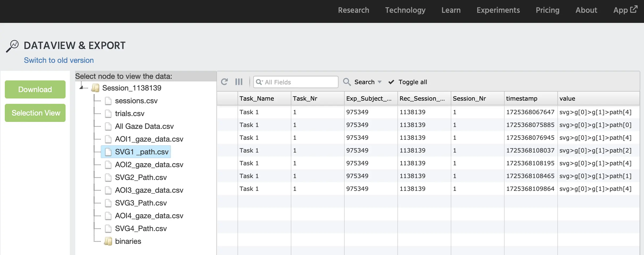Click the file icon of AOI3_gaze_data.csv
This screenshot has height=255, width=644.
(108, 190)
